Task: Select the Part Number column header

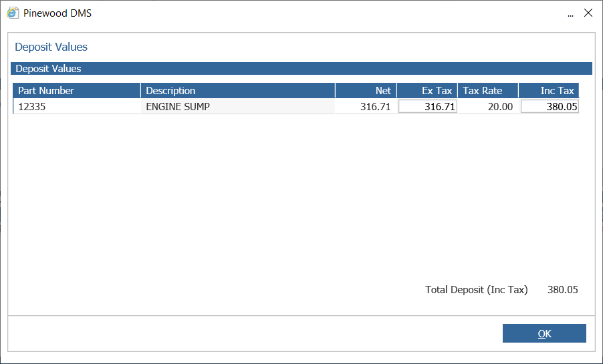Action: pos(77,91)
